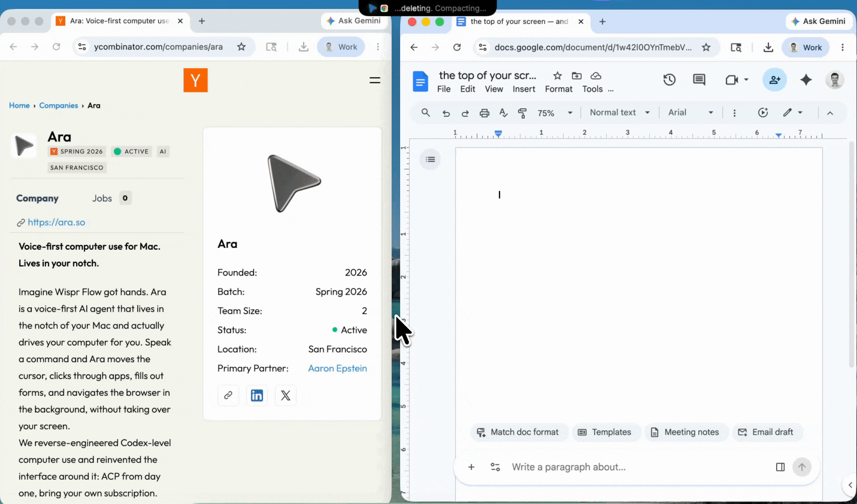Open the Gemini sparkle in Docs header
The width and height of the screenshot is (857, 504).
pos(806,80)
